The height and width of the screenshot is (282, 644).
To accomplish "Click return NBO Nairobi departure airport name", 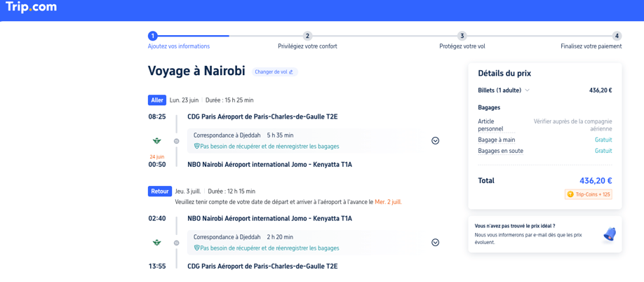I will (269, 218).
